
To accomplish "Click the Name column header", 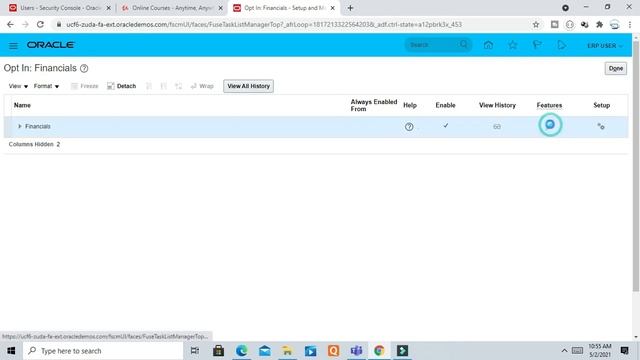I will coord(22,105).
